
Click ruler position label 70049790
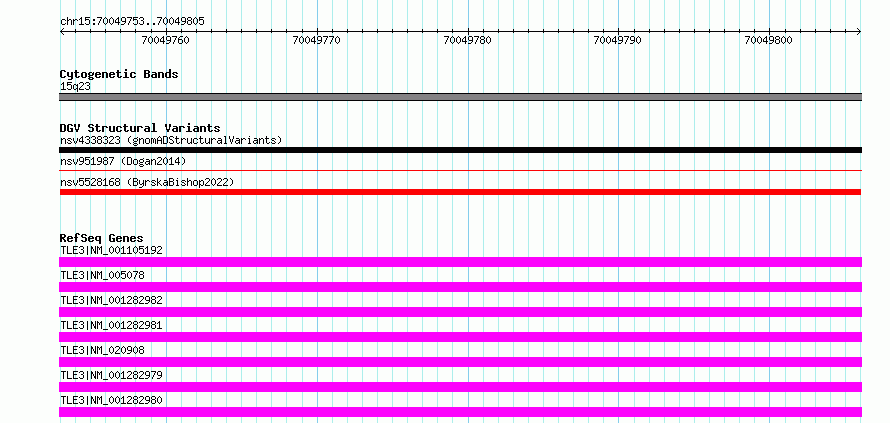618,40
